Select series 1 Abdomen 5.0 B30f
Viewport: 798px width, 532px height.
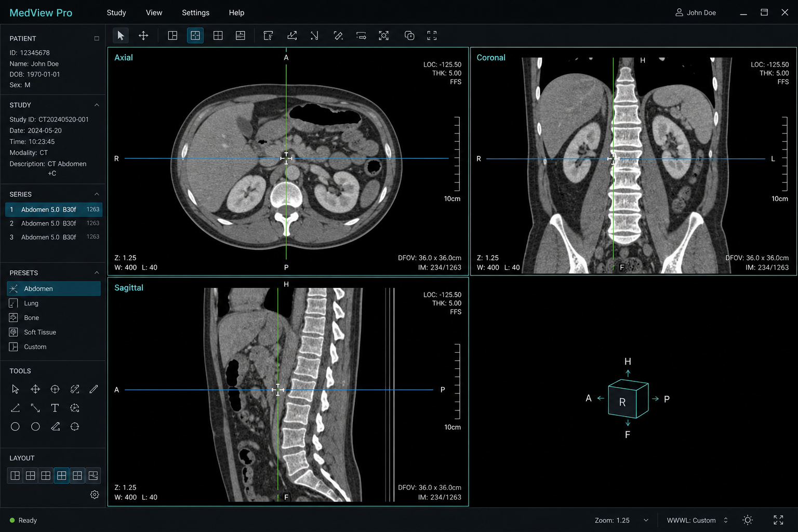(x=54, y=209)
